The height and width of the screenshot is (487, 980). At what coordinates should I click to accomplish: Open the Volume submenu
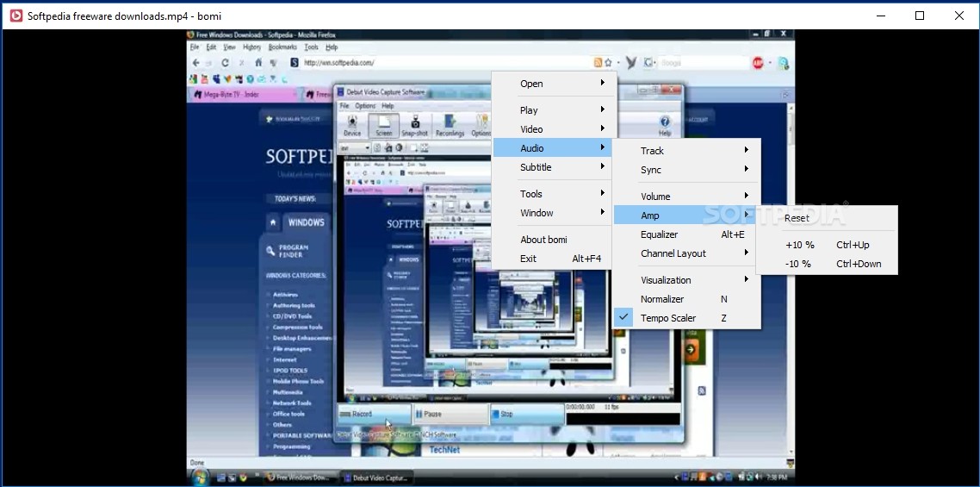click(x=687, y=197)
